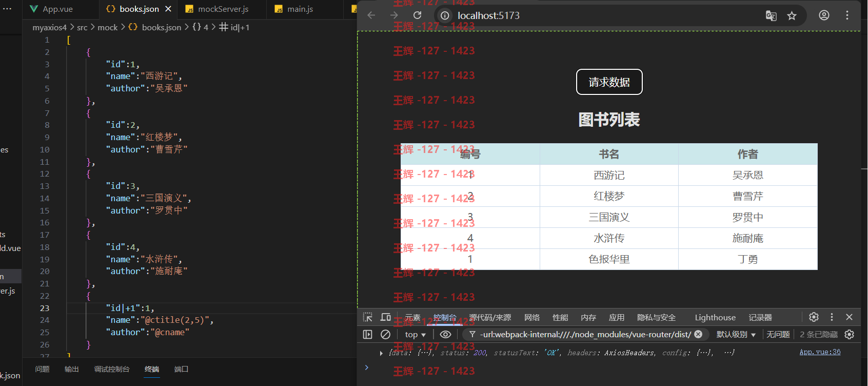Screen dimensions: 868x386
Task: Bookmark this page with the star
Action: pyautogui.click(x=792, y=15)
